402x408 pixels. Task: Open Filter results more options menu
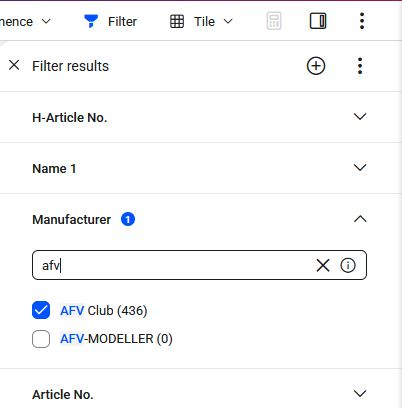click(x=360, y=66)
